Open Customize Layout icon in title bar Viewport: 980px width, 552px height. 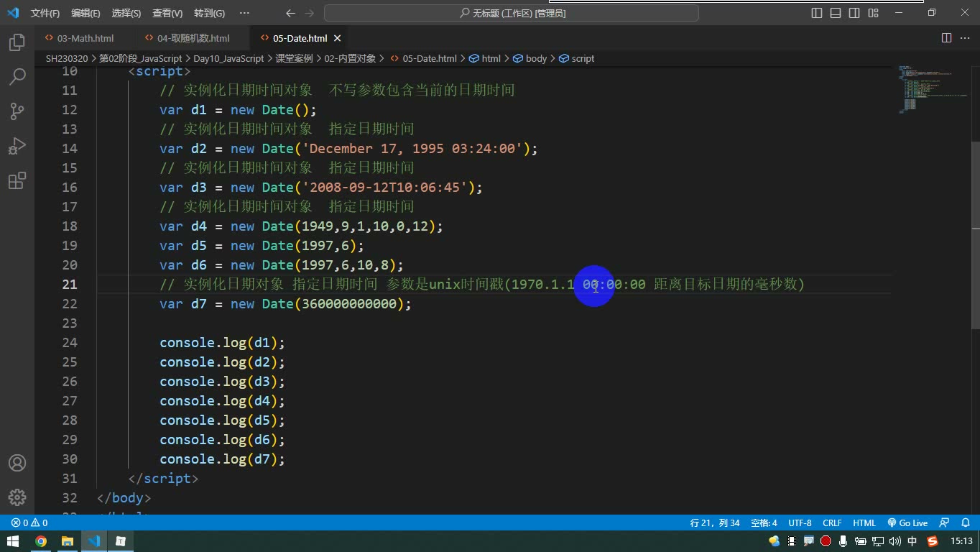873,13
